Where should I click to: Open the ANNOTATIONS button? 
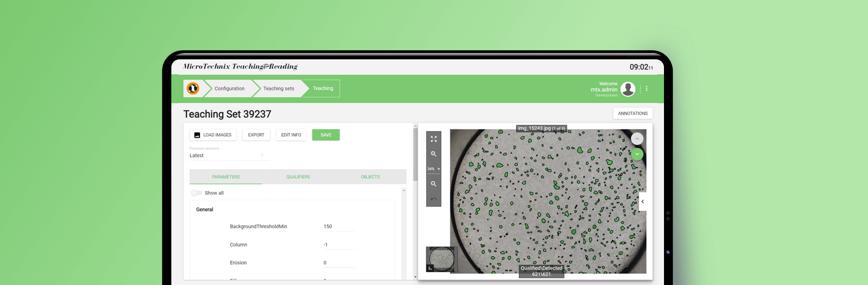click(x=633, y=113)
